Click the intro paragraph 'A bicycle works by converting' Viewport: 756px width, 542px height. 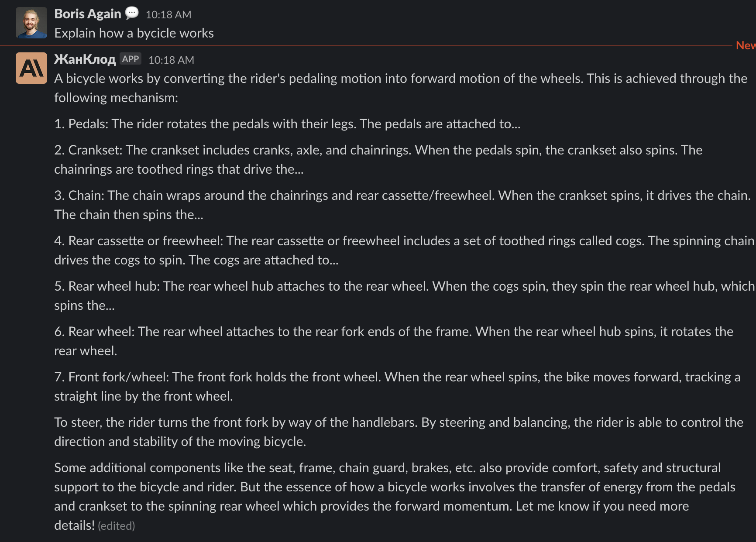point(401,88)
